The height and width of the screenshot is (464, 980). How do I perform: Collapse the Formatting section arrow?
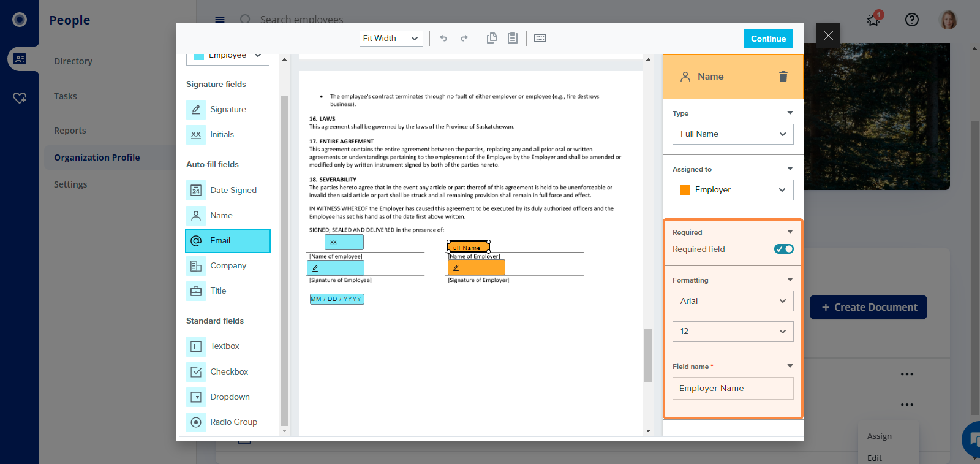[790, 280]
